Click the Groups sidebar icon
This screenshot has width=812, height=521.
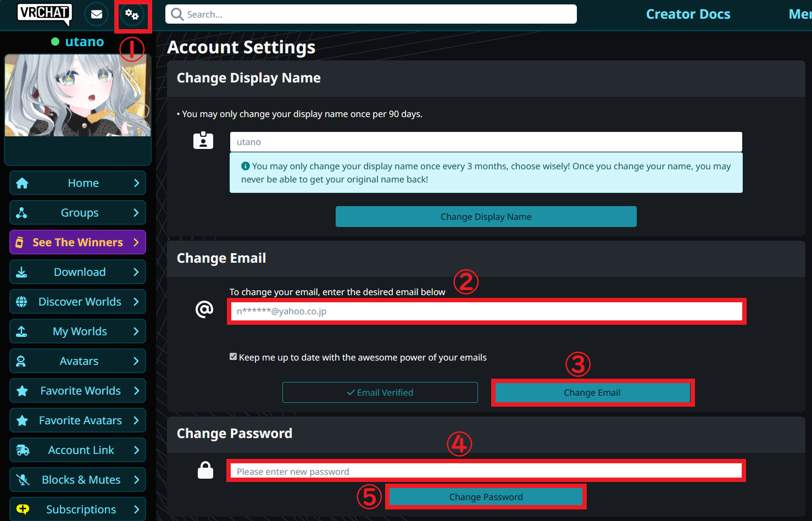[22, 213]
